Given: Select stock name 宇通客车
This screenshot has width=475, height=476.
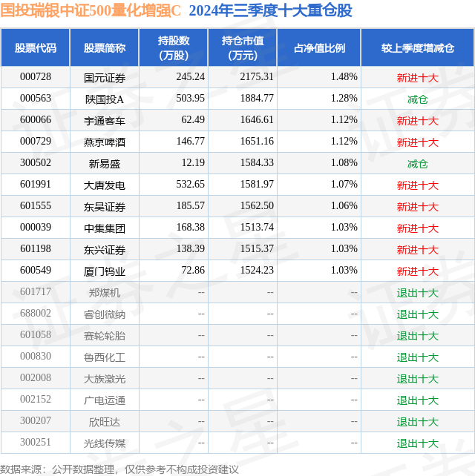Looking at the screenshot, I should coord(104,121).
